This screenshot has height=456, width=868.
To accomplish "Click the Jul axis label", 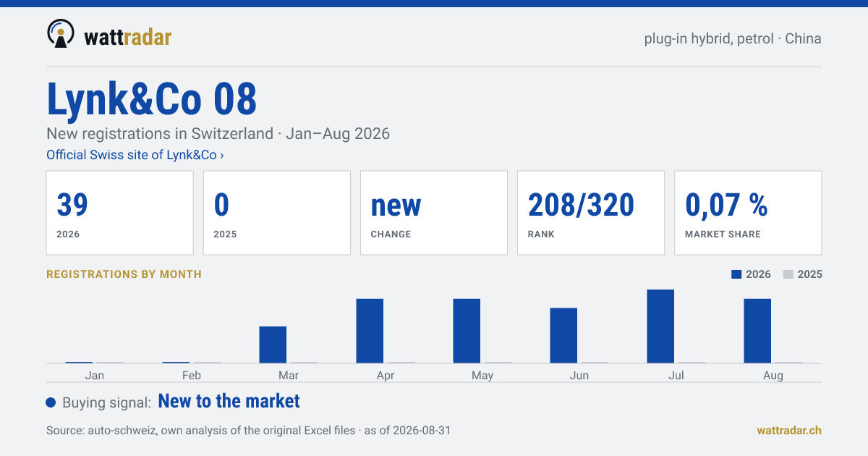I will point(676,375).
